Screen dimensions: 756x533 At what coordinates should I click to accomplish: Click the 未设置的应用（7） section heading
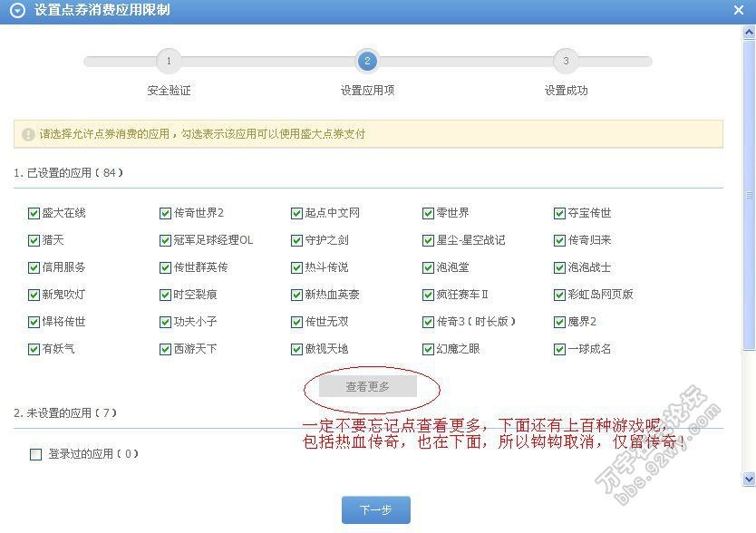pos(65,413)
